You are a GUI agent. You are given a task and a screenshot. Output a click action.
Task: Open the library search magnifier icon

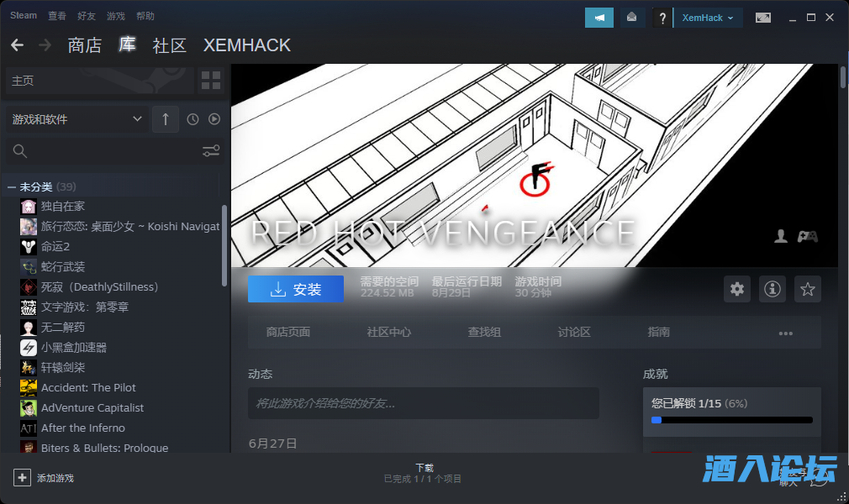click(x=18, y=151)
